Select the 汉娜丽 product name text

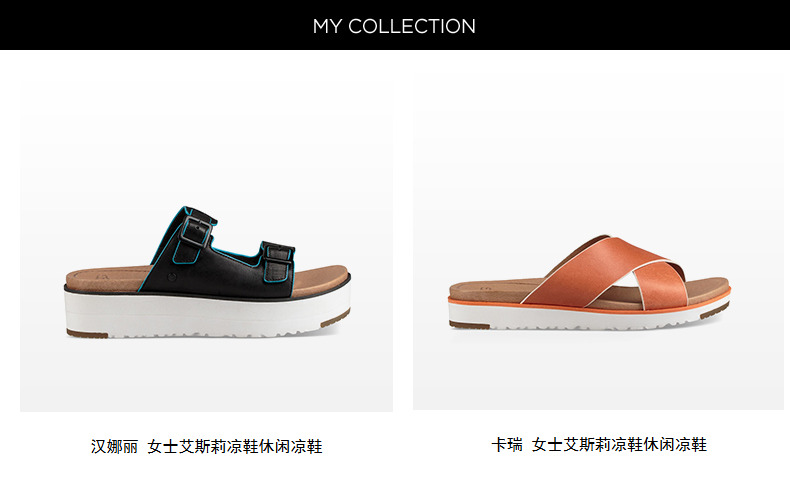(x=114, y=447)
